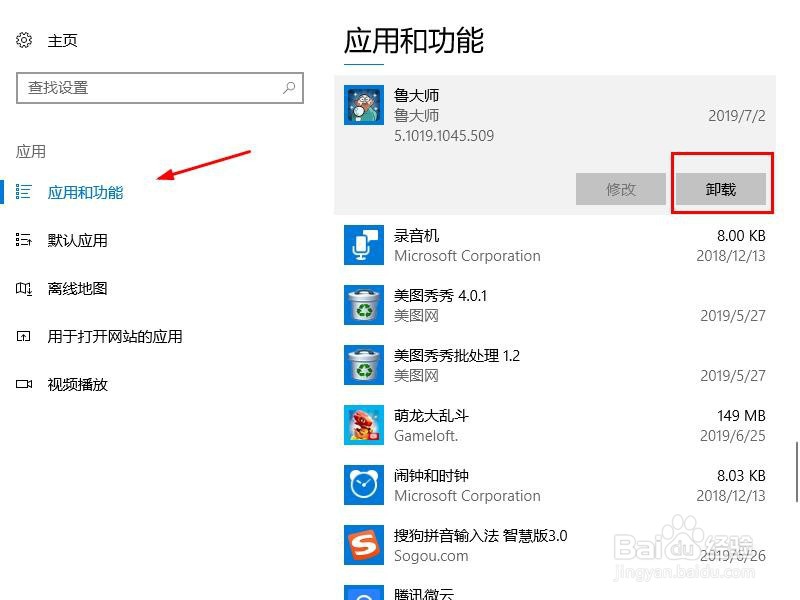
Task: Click the 美图秀秀 4.0.1 icon
Action: point(364,305)
